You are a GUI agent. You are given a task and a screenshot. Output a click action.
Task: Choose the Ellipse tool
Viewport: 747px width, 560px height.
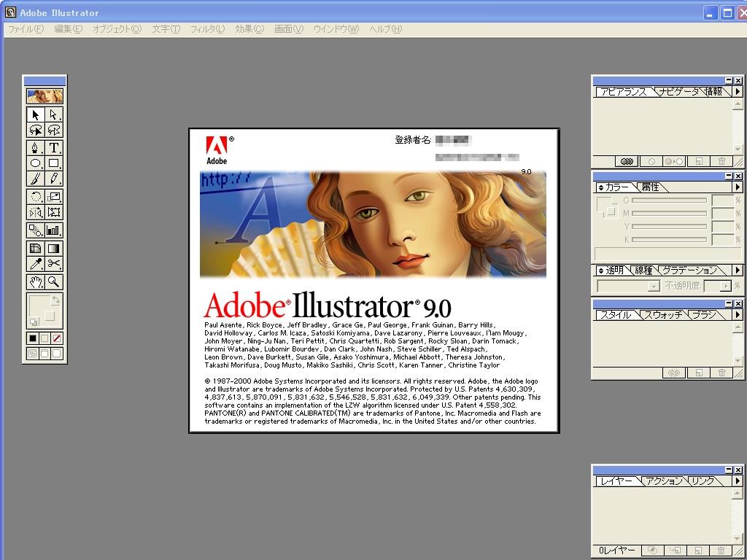pos(35,163)
